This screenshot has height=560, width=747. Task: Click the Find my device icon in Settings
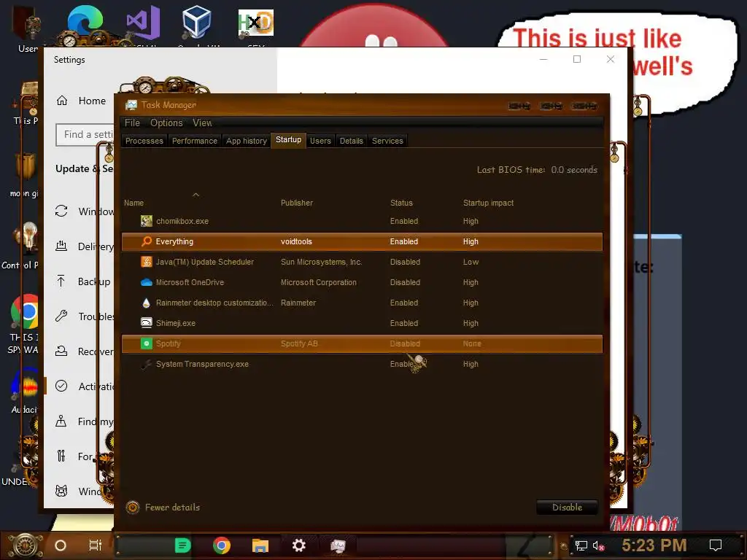tap(61, 421)
